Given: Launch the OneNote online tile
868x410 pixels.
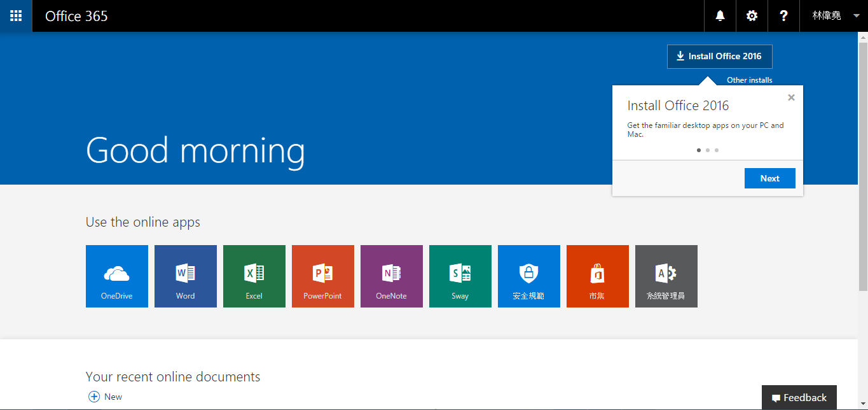Looking at the screenshot, I should 392,276.
